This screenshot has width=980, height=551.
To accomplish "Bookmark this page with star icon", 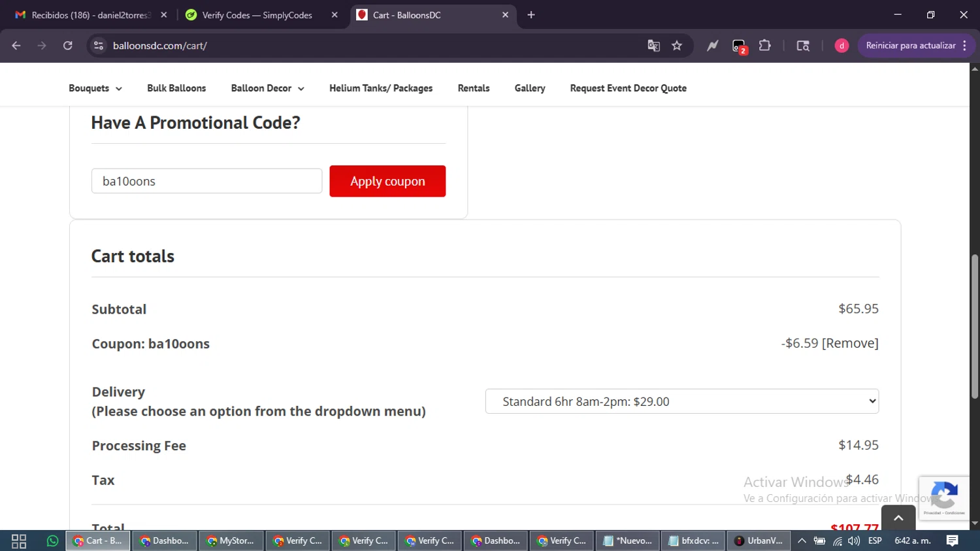I will tap(677, 46).
